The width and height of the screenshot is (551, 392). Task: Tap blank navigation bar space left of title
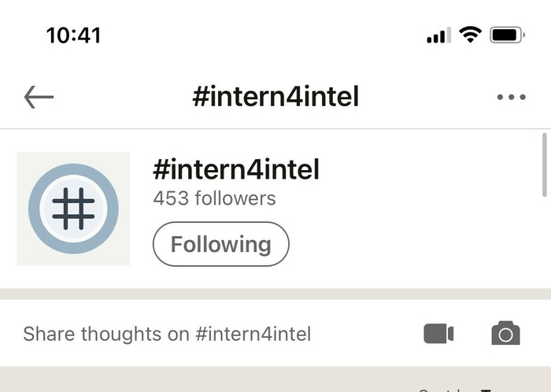click(x=118, y=97)
